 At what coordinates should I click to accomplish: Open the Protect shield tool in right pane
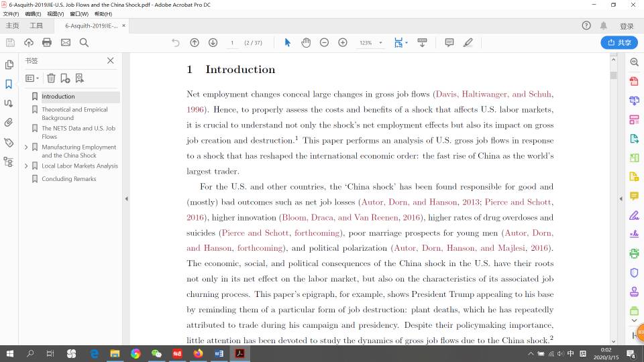click(634, 273)
